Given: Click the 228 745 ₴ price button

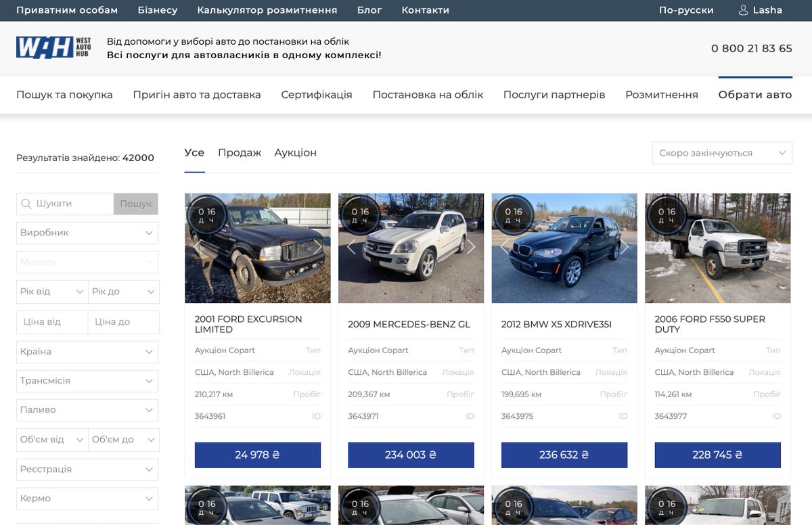Looking at the screenshot, I should tap(718, 455).
